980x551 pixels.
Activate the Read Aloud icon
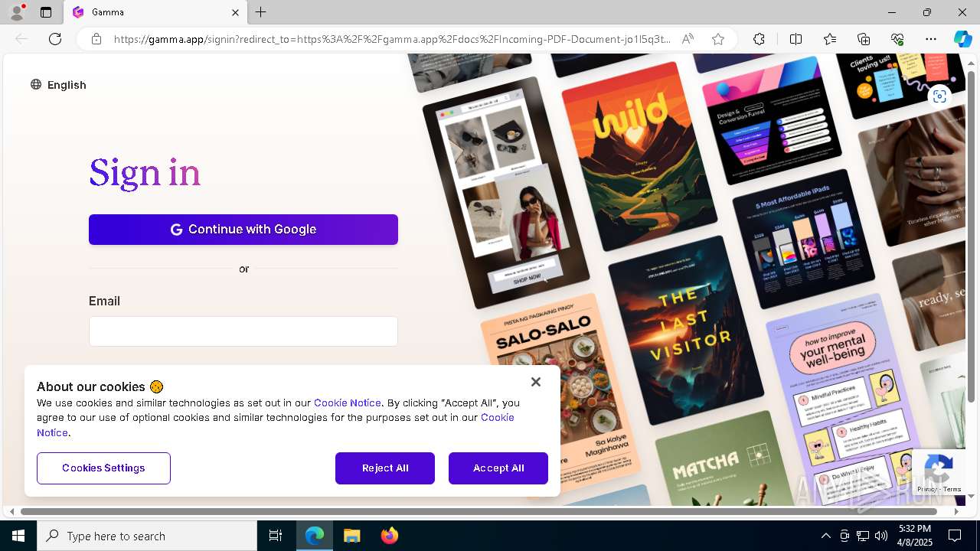pyautogui.click(x=688, y=39)
